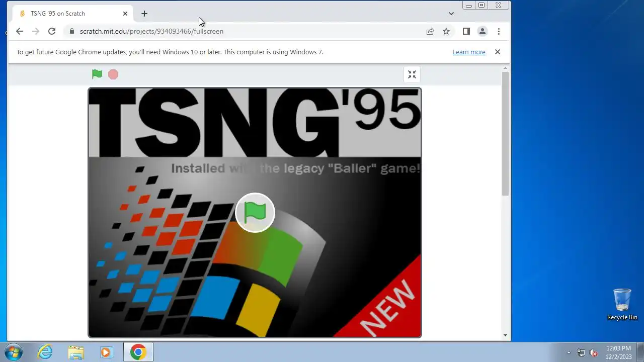Click the volume muted speaker tray icon
The height and width of the screenshot is (362, 644).
(594, 352)
